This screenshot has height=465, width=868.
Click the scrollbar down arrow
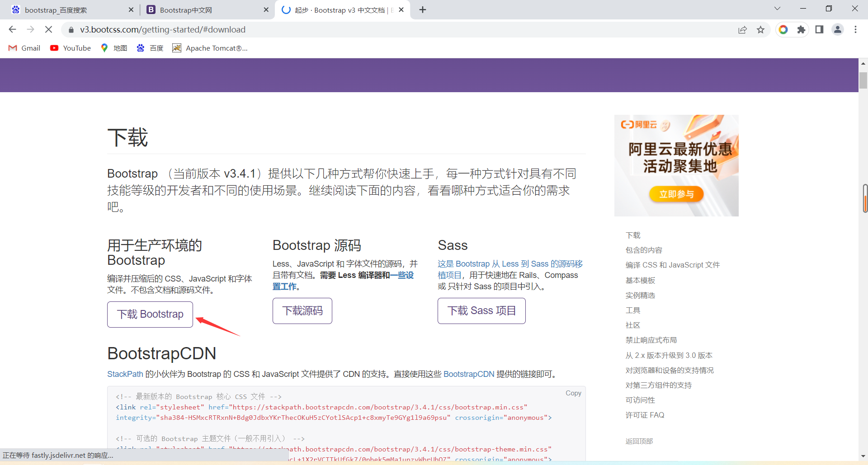863,456
